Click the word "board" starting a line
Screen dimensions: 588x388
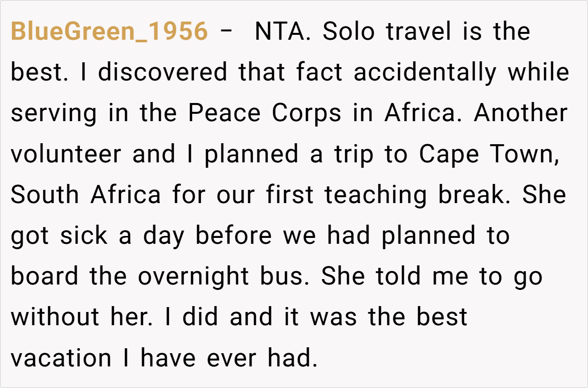[45, 277]
